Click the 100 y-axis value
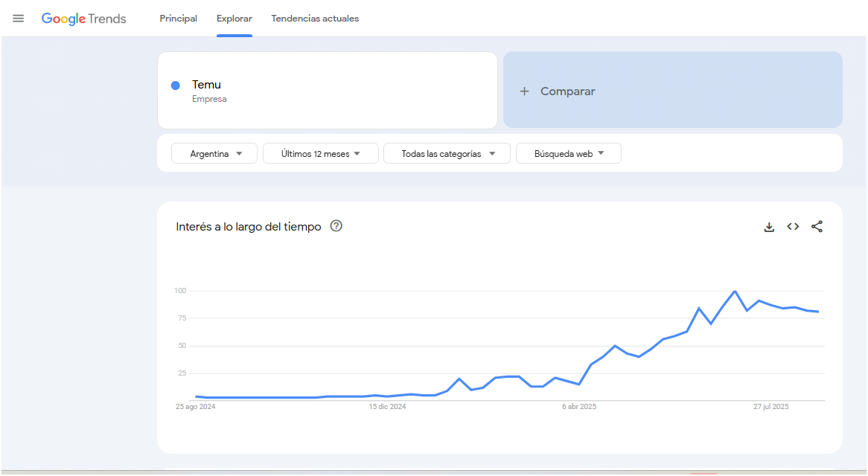Viewport: 868px width, 476px height. point(180,291)
